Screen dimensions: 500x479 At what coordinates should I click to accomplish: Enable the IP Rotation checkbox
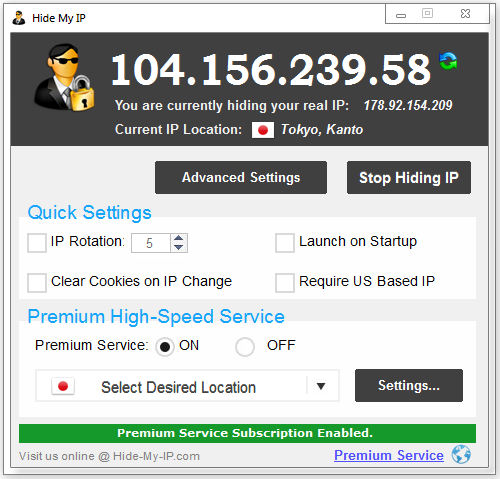37,243
